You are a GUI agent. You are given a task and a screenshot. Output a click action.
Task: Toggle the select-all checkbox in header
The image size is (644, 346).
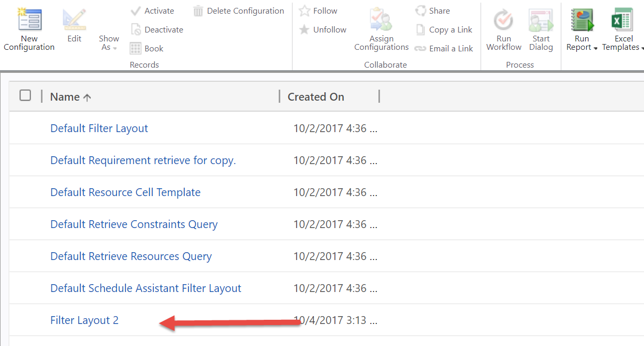(x=25, y=95)
